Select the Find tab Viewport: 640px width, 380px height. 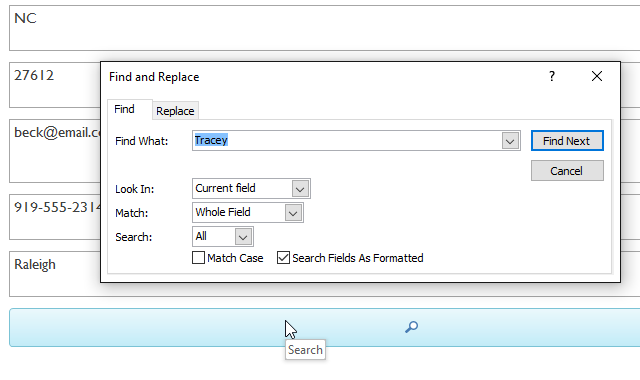point(124,109)
